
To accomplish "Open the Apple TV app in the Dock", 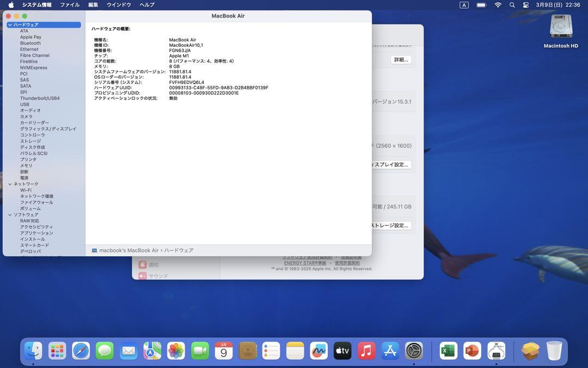I will pos(342,351).
